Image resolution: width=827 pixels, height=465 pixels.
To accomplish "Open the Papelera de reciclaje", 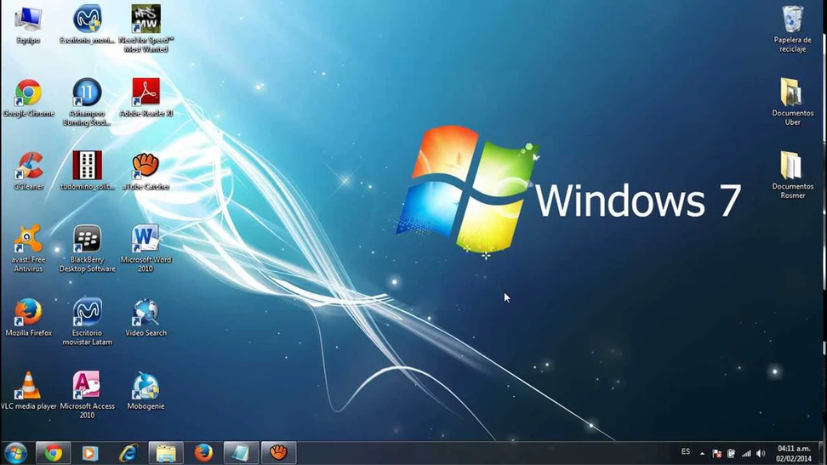I will [x=792, y=20].
